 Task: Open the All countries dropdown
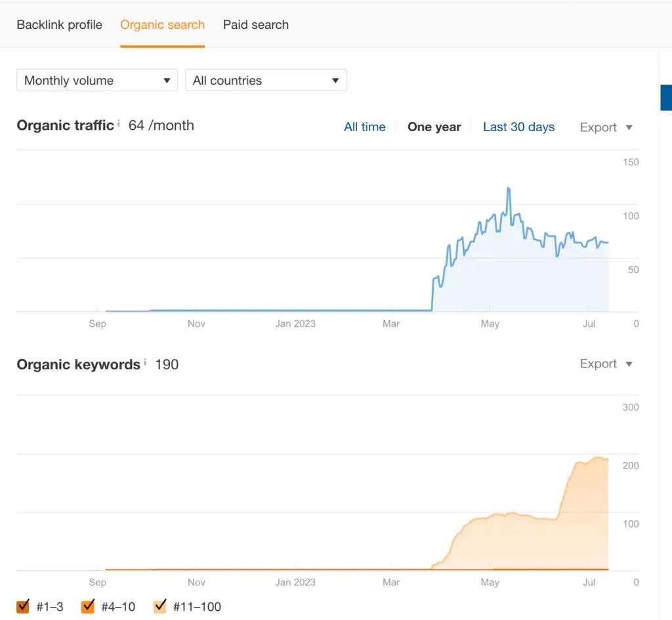point(266,80)
